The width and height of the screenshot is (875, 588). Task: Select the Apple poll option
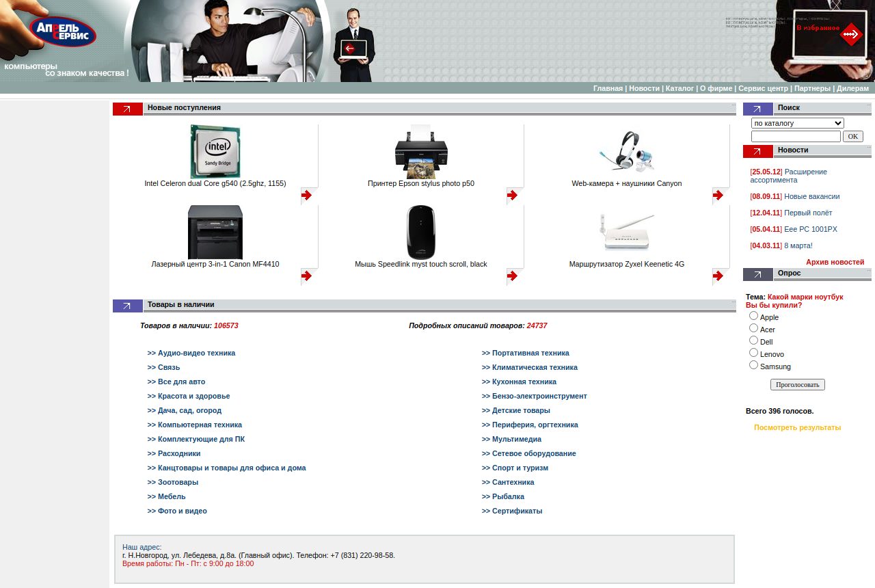pyautogui.click(x=753, y=316)
